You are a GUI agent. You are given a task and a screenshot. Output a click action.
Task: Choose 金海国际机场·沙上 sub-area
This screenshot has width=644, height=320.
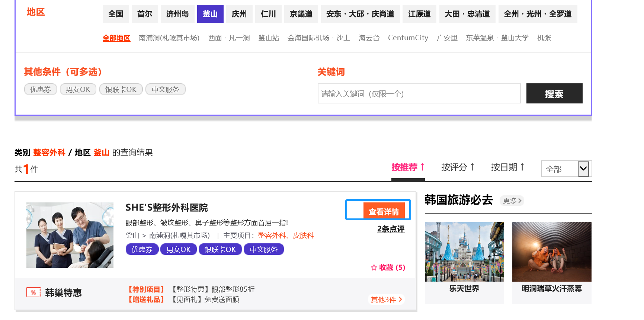pyautogui.click(x=319, y=38)
